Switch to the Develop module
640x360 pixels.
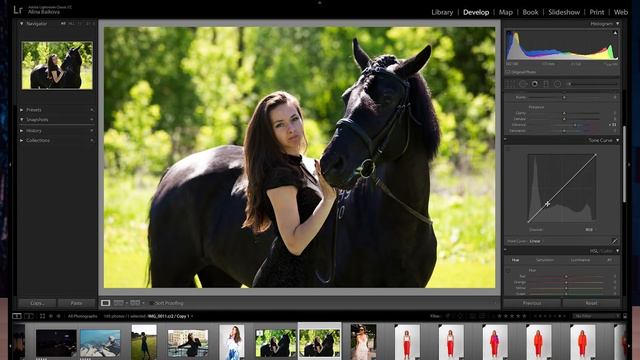(x=476, y=12)
